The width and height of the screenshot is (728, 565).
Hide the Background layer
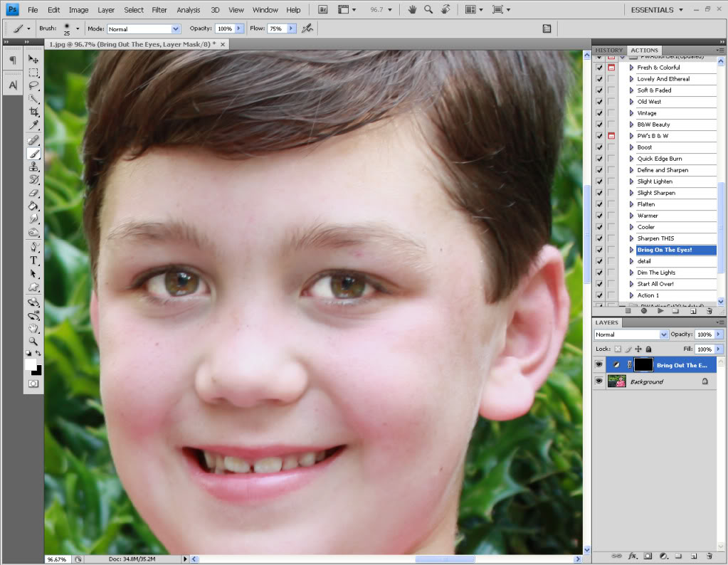[x=599, y=381]
